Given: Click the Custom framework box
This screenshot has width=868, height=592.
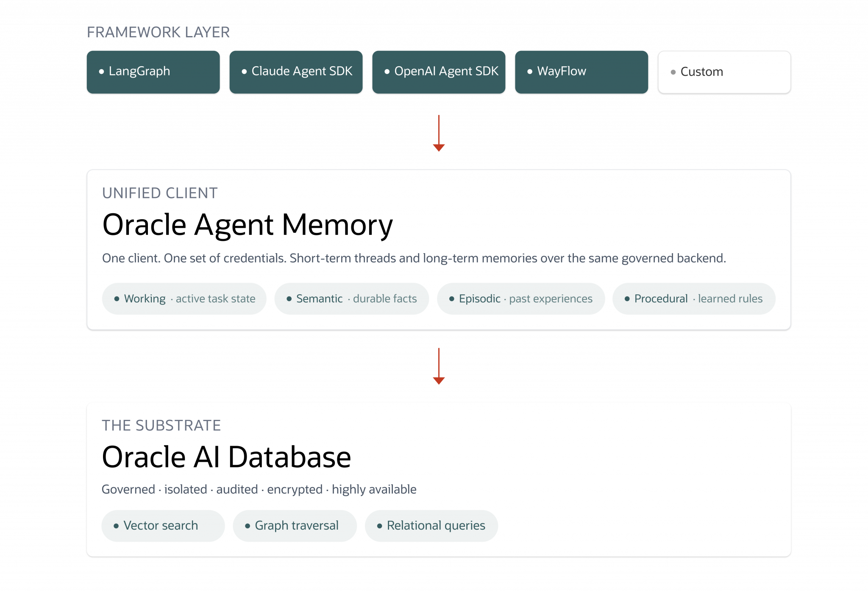Looking at the screenshot, I should [724, 72].
